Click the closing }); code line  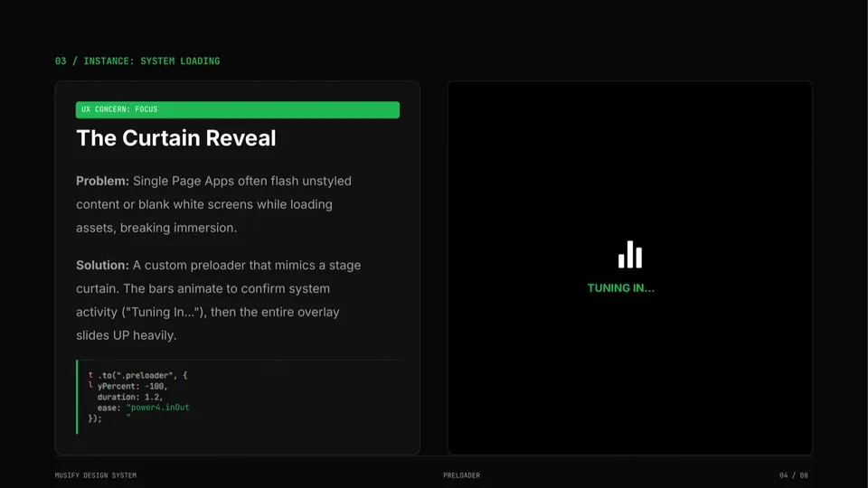95,418
